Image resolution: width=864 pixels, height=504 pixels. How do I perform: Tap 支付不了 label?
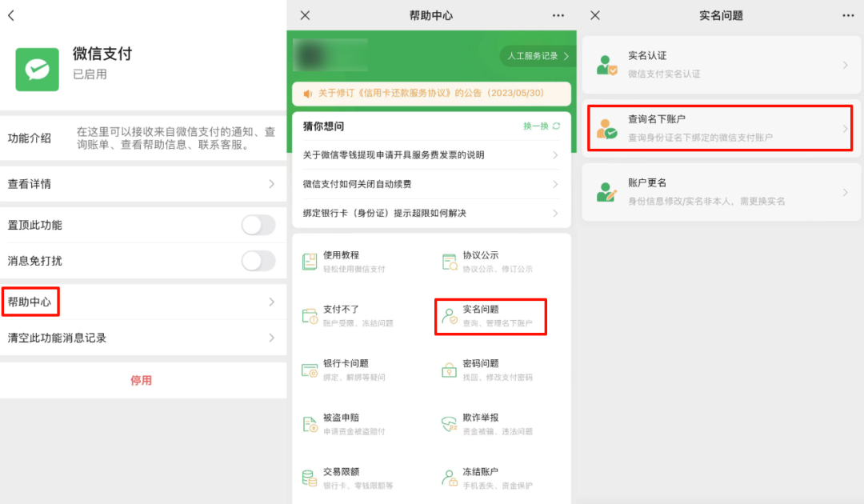[341, 309]
